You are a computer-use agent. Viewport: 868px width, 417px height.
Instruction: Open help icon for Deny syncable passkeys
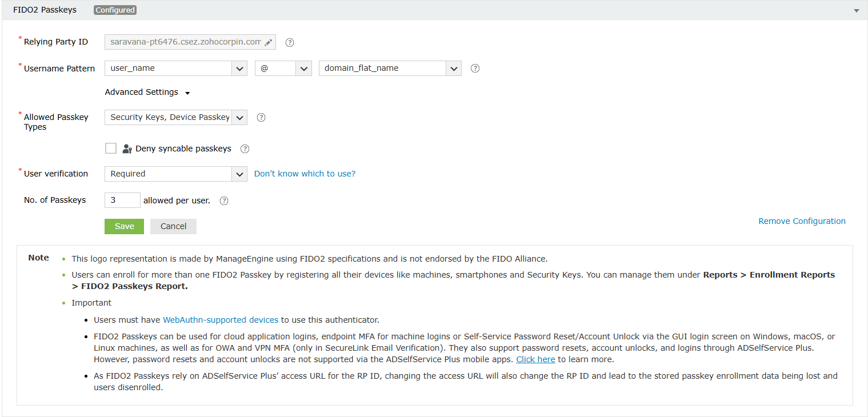click(245, 149)
